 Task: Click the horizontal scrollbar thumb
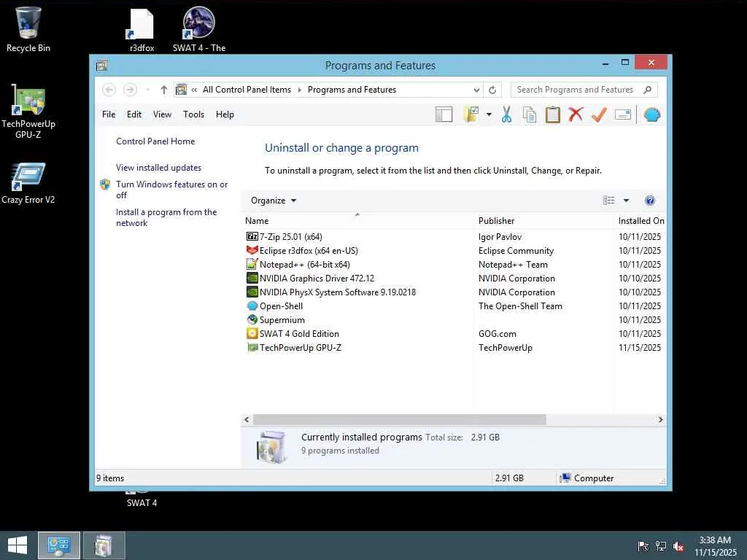click(399, 419)
